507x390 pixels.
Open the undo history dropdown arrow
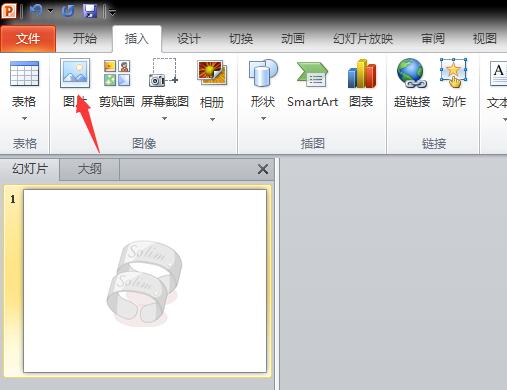(x=50, y=11)
